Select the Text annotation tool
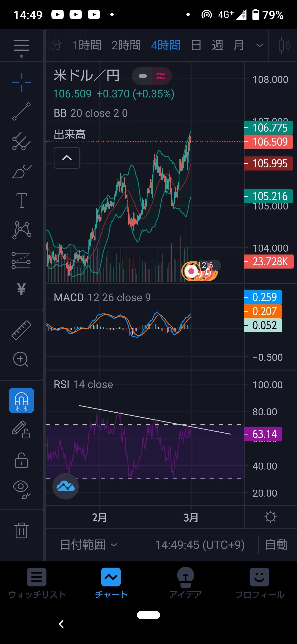This screenshot has width=297, height=644. [22, 200]
